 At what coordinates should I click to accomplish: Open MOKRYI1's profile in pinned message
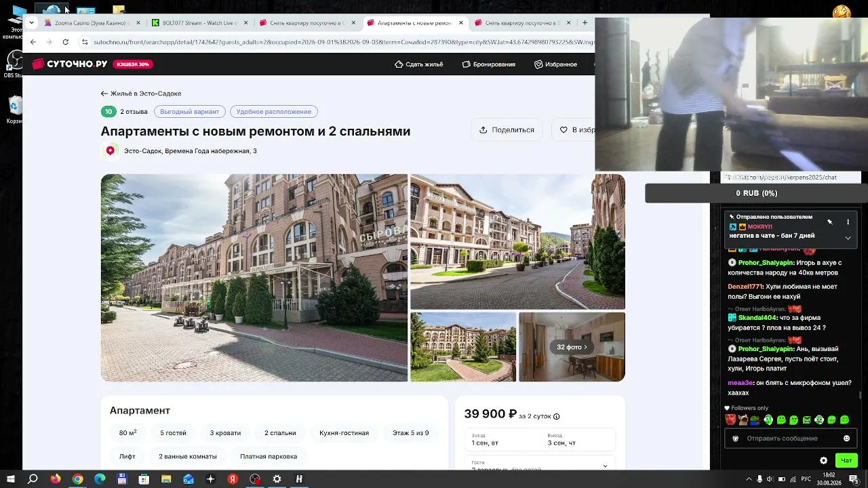tap(759, 227)
